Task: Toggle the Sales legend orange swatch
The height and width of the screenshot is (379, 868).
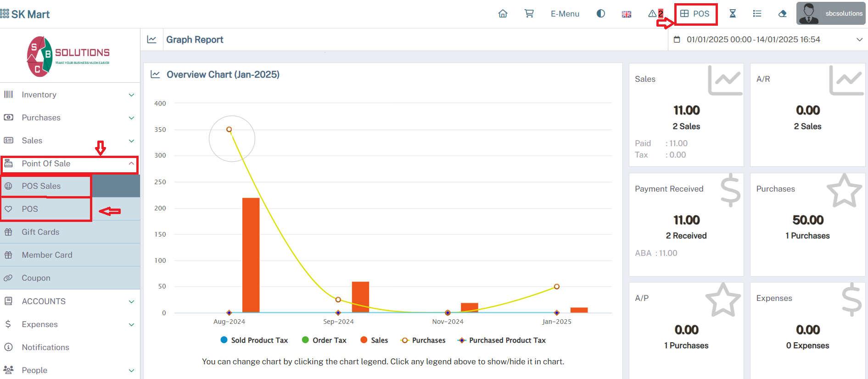Action: (x=364, y=340)
